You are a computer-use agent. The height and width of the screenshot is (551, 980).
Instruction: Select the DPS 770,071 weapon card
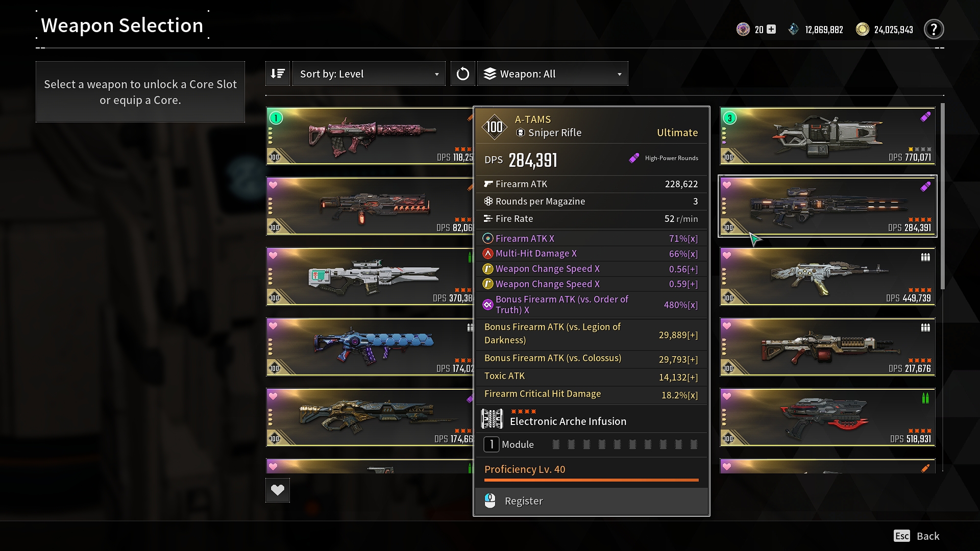[x=827, y=136]
